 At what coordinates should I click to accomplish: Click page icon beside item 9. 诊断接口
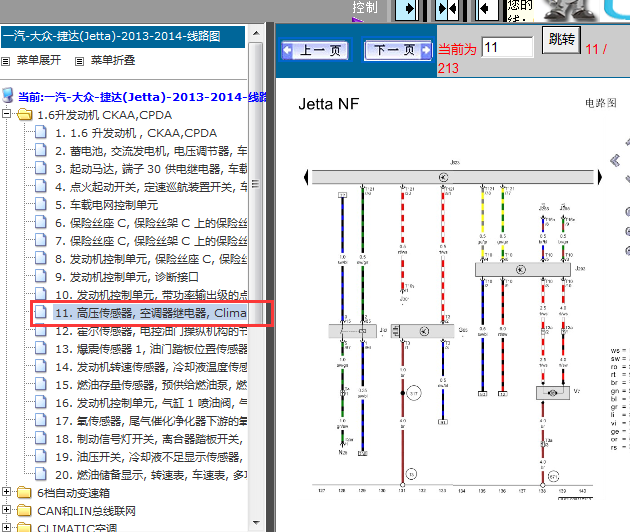41,276
